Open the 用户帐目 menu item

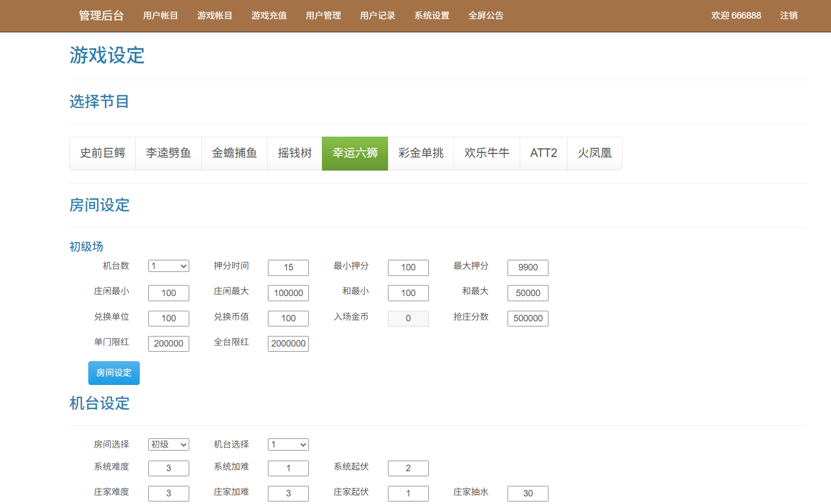tap(160, 16)
